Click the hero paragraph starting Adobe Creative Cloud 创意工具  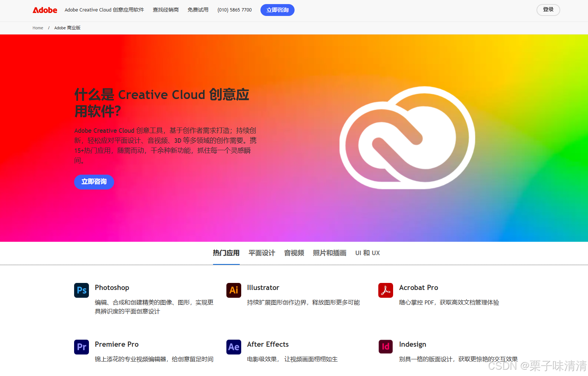click(166, 145)
